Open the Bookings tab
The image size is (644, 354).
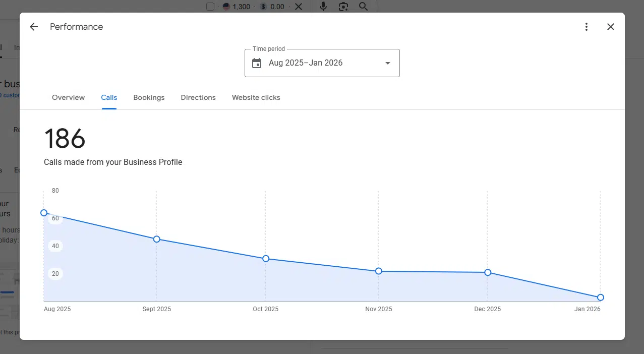point(149,97)
